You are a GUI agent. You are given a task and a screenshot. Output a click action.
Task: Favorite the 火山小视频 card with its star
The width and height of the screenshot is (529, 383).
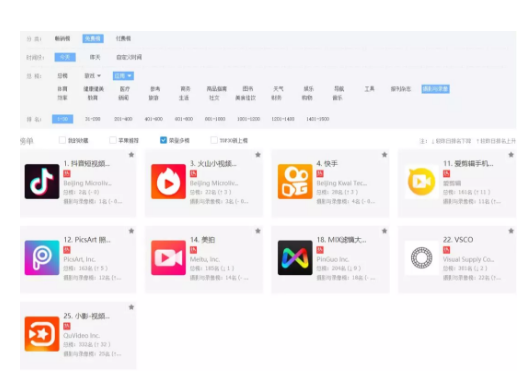point(258,155)
